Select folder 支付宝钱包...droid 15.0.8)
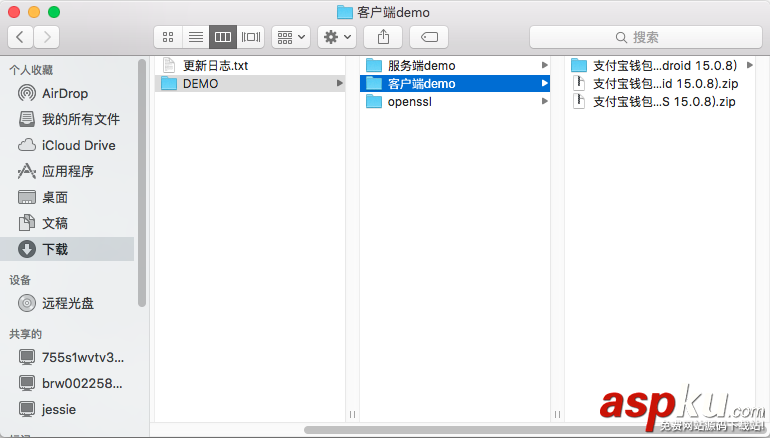The height and width of the screenshot is (438, 770). point(660,65)
